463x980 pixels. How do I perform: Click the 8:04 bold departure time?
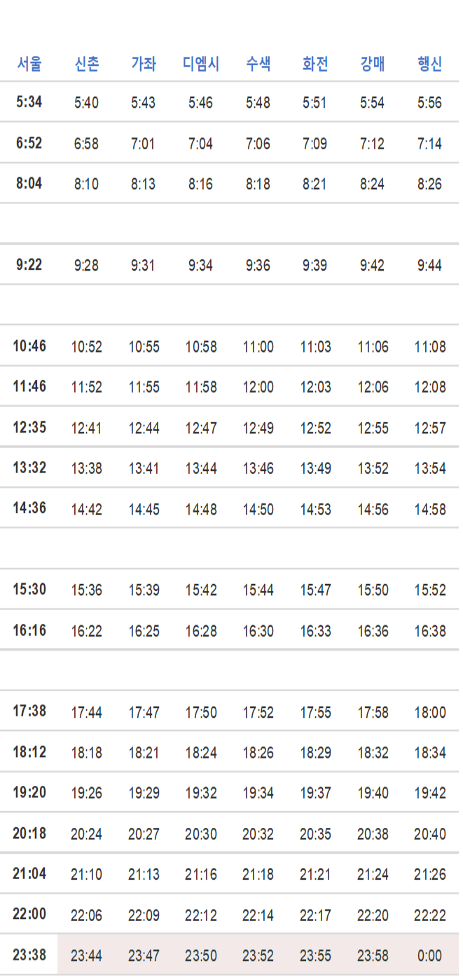[29, 184]
